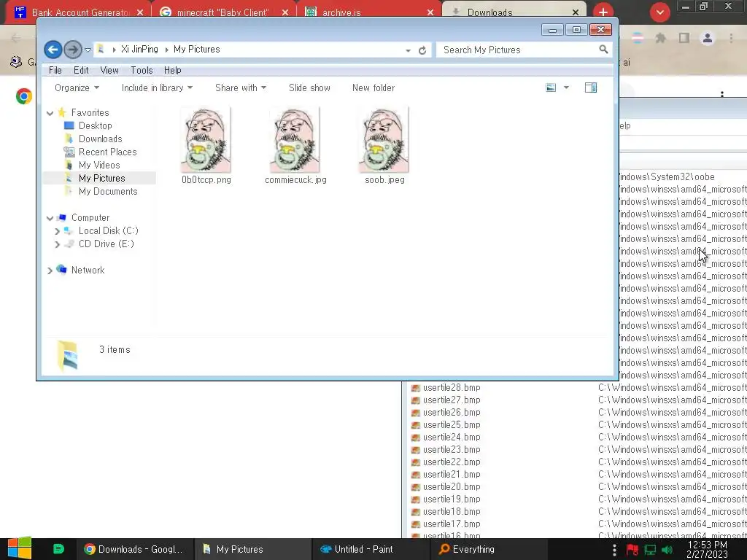Select the 0b0tccp.png thumbnail
This screenshot has width=747, height=560.
206,139
